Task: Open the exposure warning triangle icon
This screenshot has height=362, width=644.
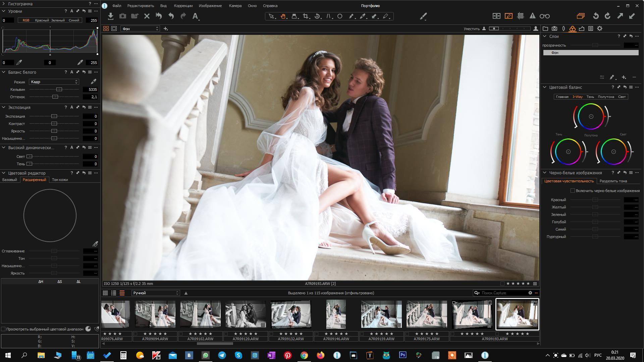Action: tap(532, 16)
